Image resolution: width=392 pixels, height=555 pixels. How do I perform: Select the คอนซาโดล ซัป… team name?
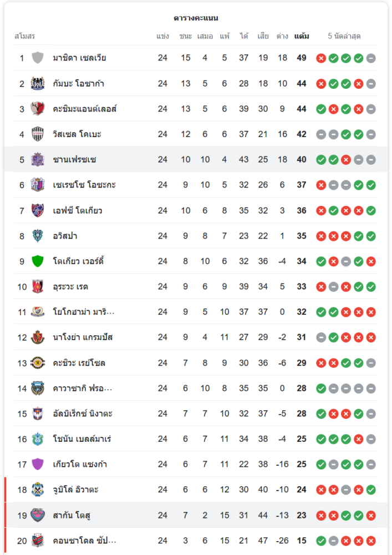pos(84,541)
